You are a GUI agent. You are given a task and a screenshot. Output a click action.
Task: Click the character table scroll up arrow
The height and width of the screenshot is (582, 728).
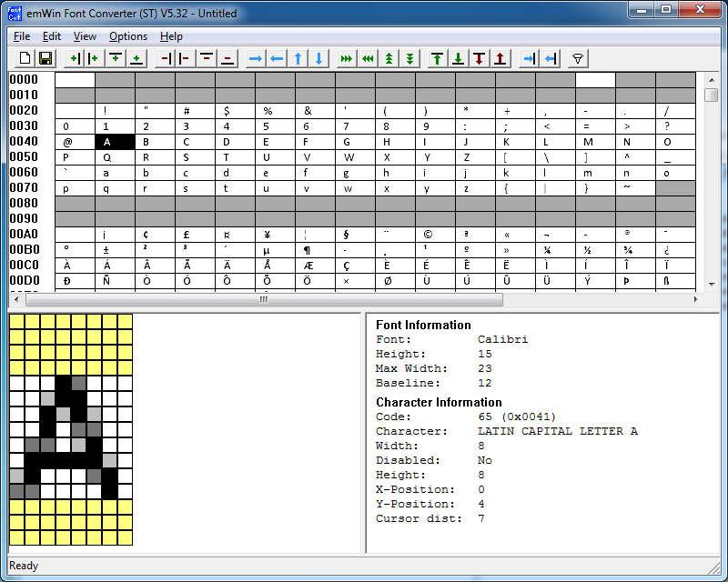tap(712, 80)
